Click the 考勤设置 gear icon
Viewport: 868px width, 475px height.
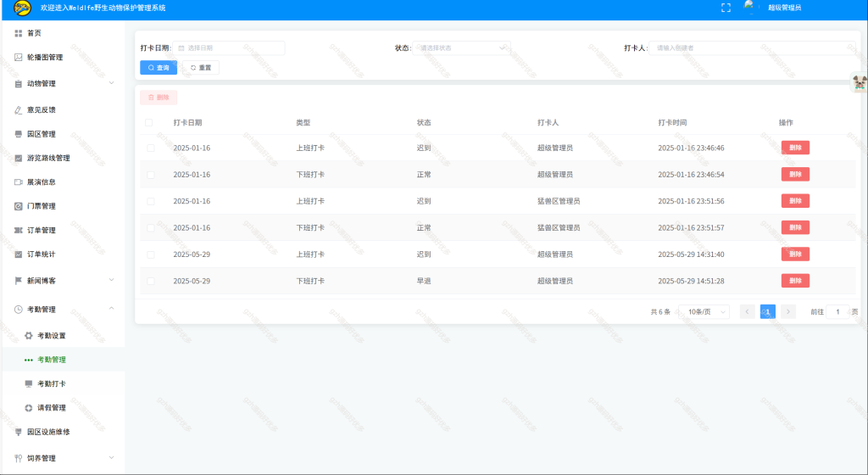pos(29,336)
